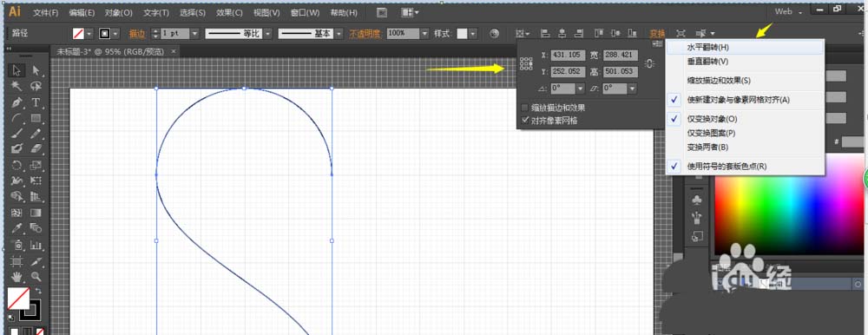The width and height of the screenshot is (868, 335).
Task: Select the Perspective Grid tool
Action: pyautogui.click(x=36, y=196)
